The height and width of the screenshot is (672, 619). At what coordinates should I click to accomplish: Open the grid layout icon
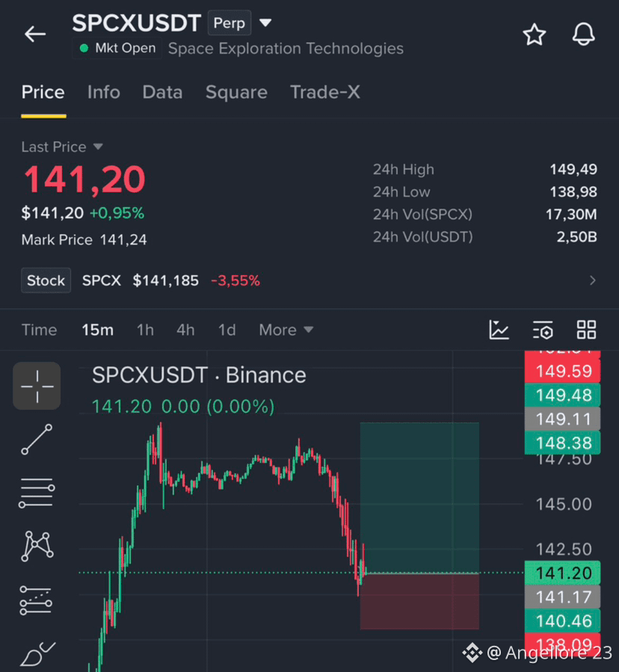click(x=586, y=330)
